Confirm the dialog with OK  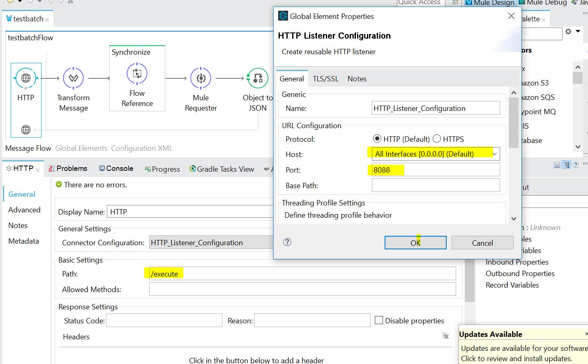(x=415, y=243)
